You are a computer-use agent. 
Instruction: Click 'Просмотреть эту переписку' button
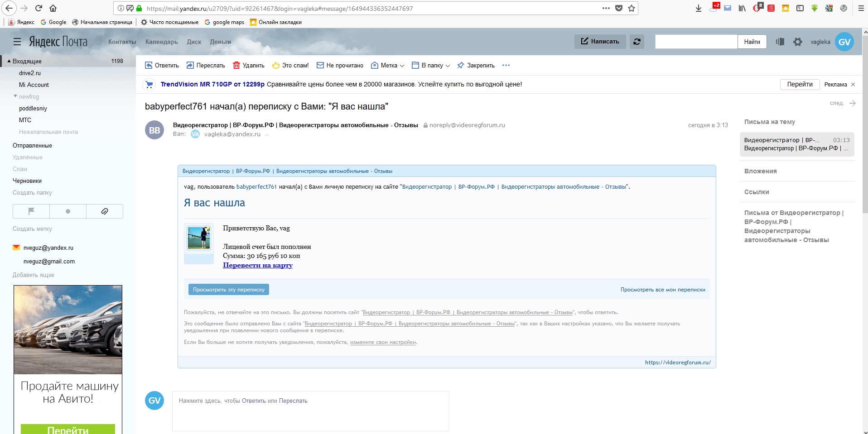coord(228,290)
